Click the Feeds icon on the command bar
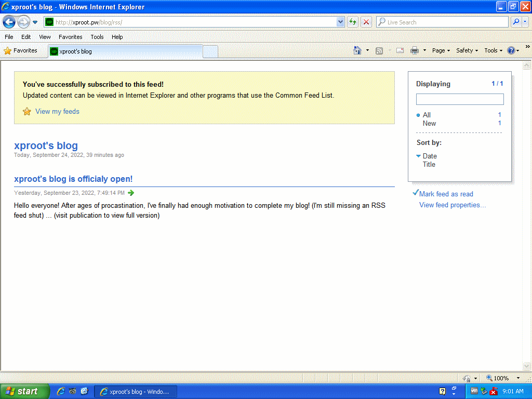The height and width of the screenshot is (399, 532). [x=379, y=50]
